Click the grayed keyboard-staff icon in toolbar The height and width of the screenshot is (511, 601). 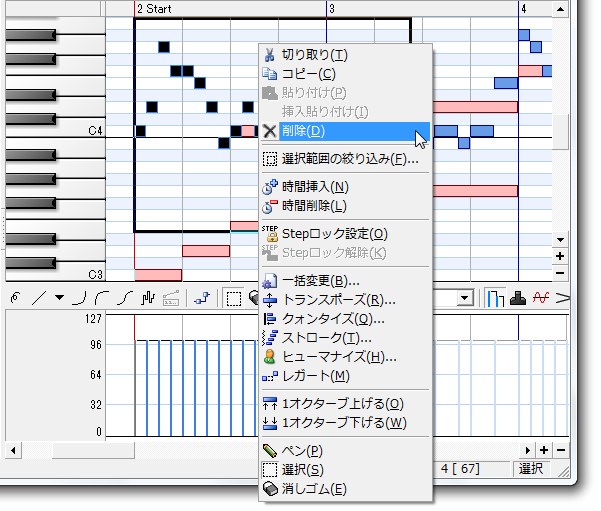[x=171, y=298]
